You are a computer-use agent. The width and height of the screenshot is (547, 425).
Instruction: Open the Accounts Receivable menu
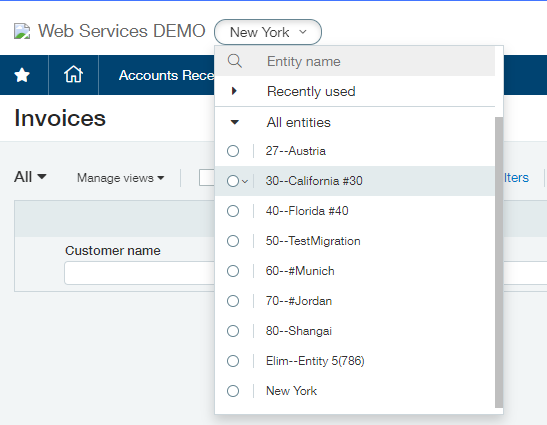click(166, 75)
